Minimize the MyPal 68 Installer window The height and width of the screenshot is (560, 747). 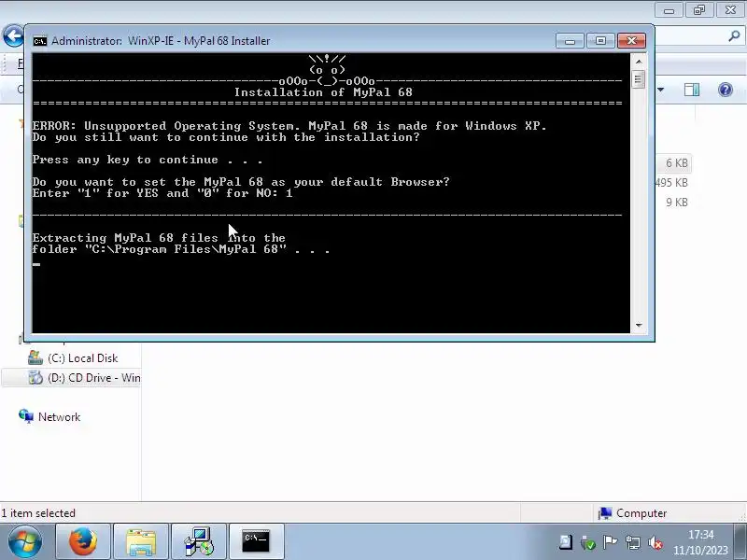tap(570, 41)
